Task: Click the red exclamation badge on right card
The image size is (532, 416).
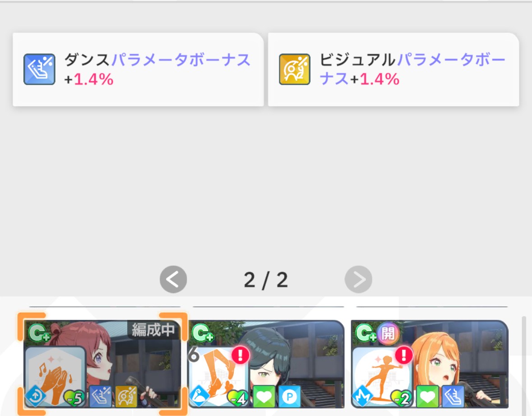Action: [x=404, y=355]
